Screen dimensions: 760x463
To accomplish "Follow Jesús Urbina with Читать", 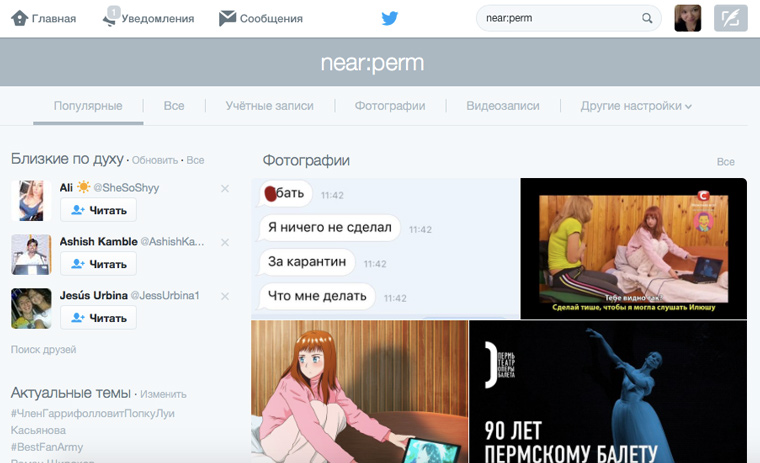I will point(98,318).
